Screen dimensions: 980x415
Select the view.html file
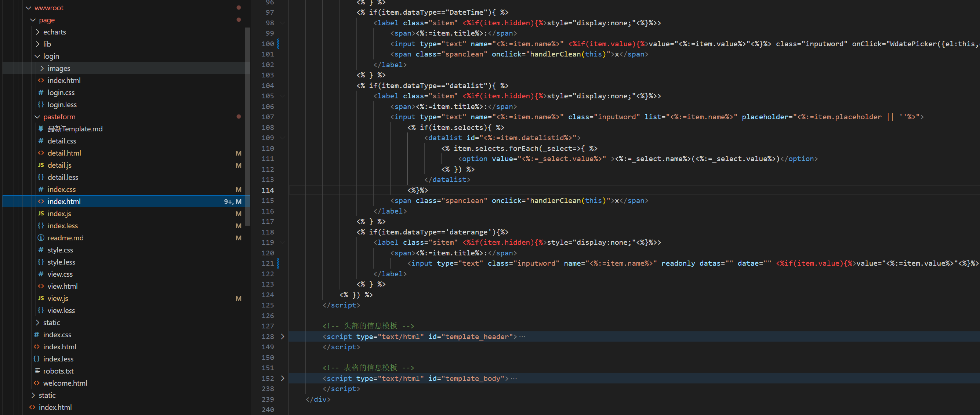(62, 286)
